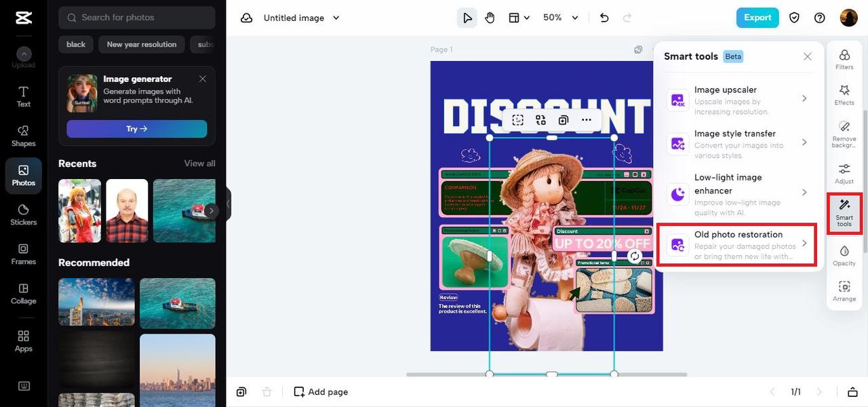Select the 'New year resolution' search tag

click(x=142, y=44)
